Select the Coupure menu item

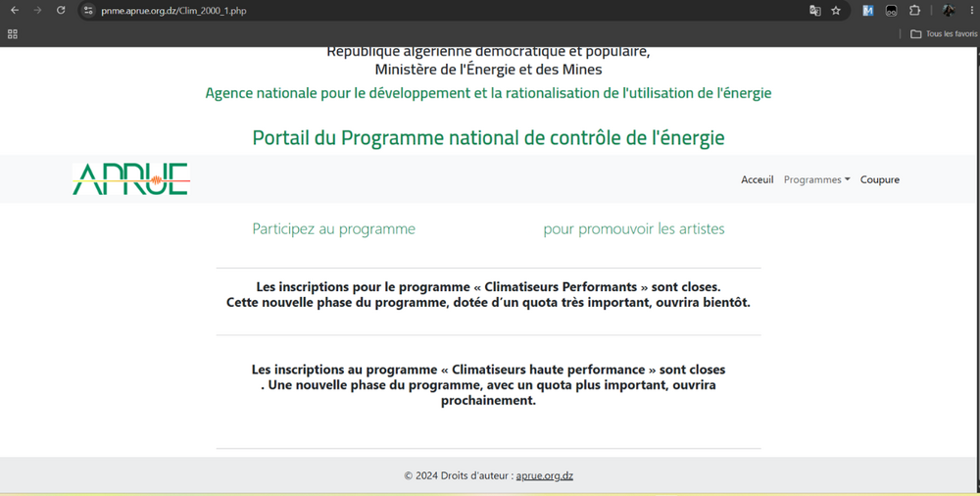(x=879, y=179)
